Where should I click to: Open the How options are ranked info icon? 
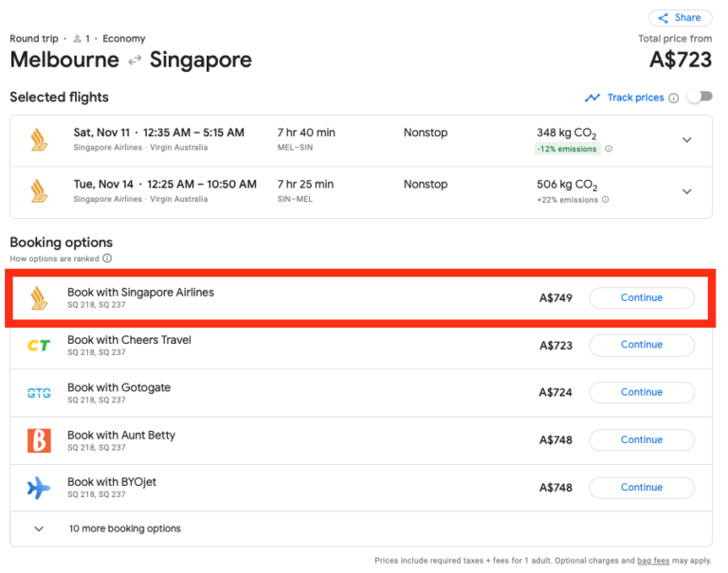(107, 258)
